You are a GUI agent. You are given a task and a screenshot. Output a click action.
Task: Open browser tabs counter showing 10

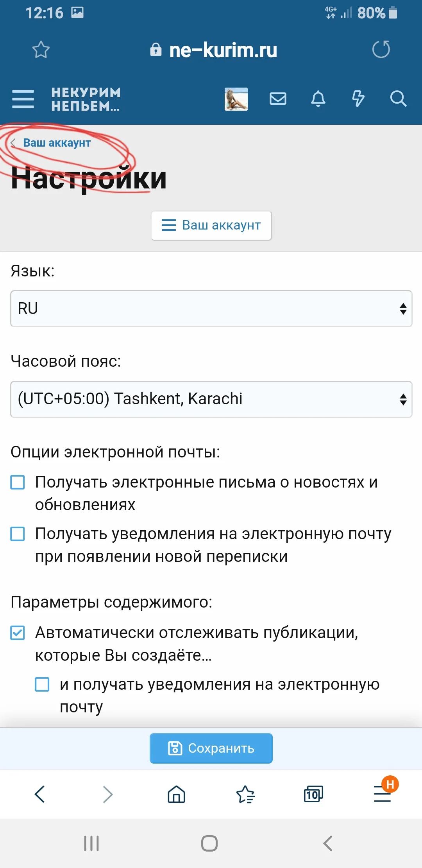pyautogui.click(x=313, y=794)
